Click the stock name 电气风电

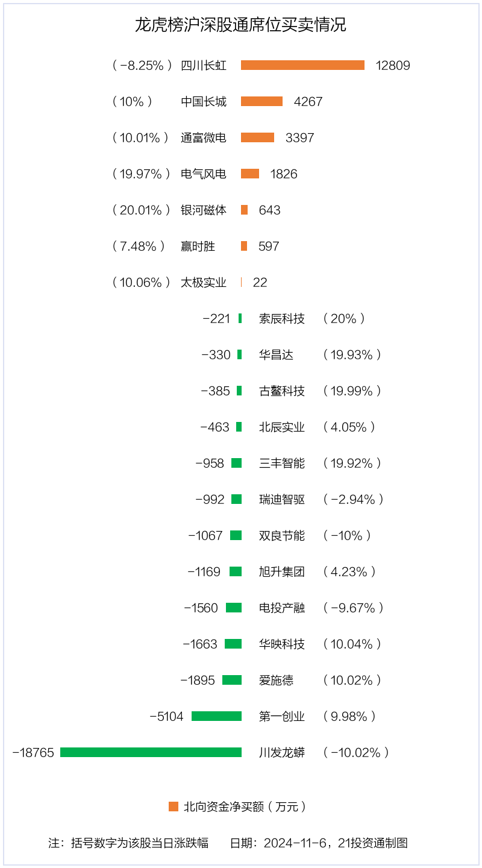[x=204, y=174]
